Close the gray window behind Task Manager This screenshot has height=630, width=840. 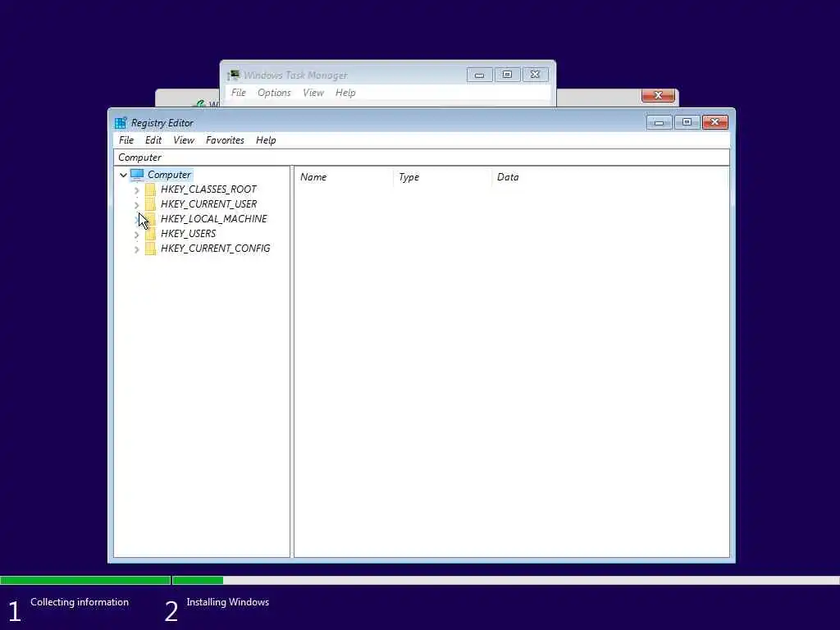coord(658,95)
